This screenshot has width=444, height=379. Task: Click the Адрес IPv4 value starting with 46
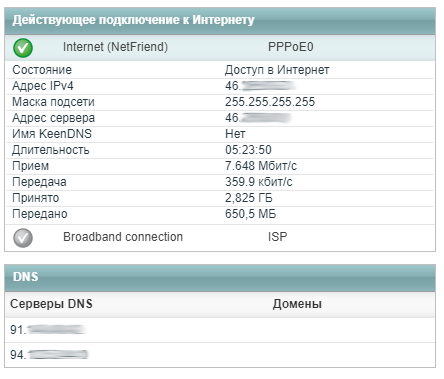coord(260,86)
